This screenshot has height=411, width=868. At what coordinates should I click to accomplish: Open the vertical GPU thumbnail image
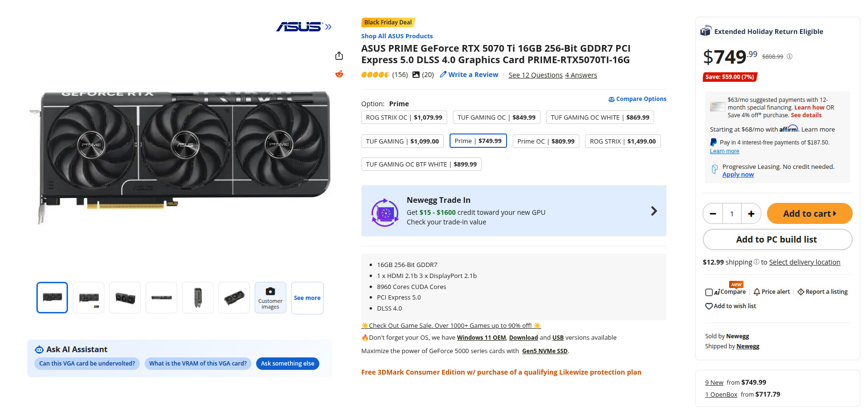tap(198, 298)
